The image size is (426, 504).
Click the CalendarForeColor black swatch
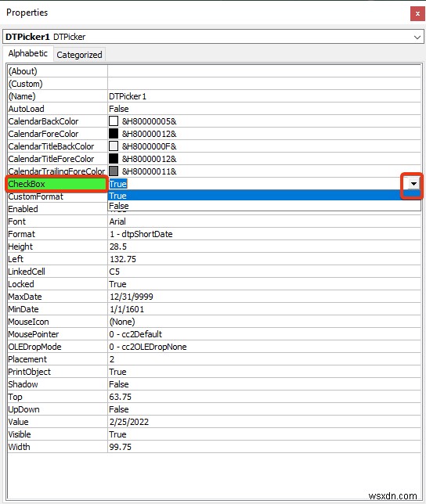[x=114, y=134]
